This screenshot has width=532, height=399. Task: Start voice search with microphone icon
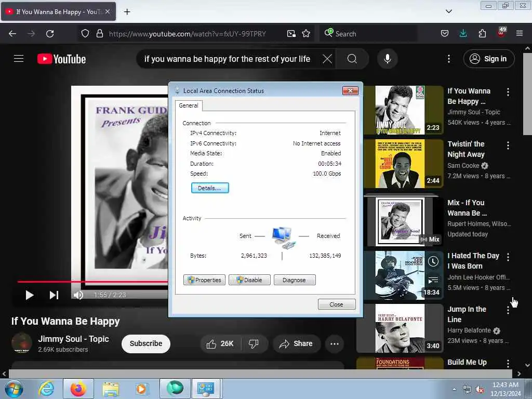[x=387, y=59]
